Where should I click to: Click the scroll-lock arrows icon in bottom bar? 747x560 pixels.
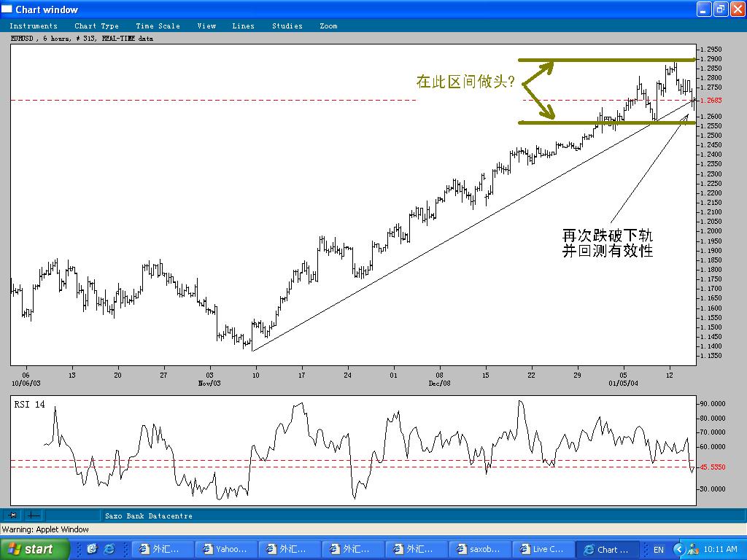click(x=13, y=516)
